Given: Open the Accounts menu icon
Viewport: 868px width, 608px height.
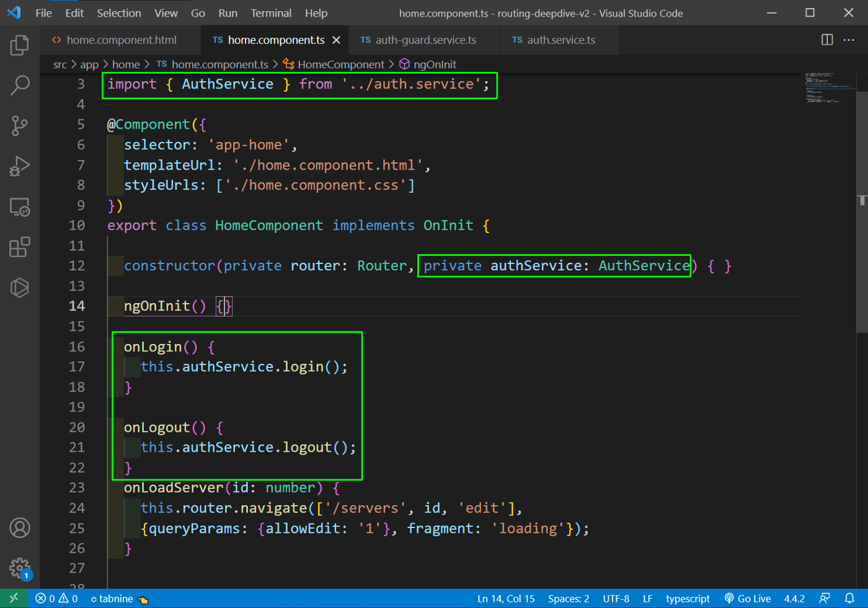Looking at the screenshot, I should [x=20, y=528].
